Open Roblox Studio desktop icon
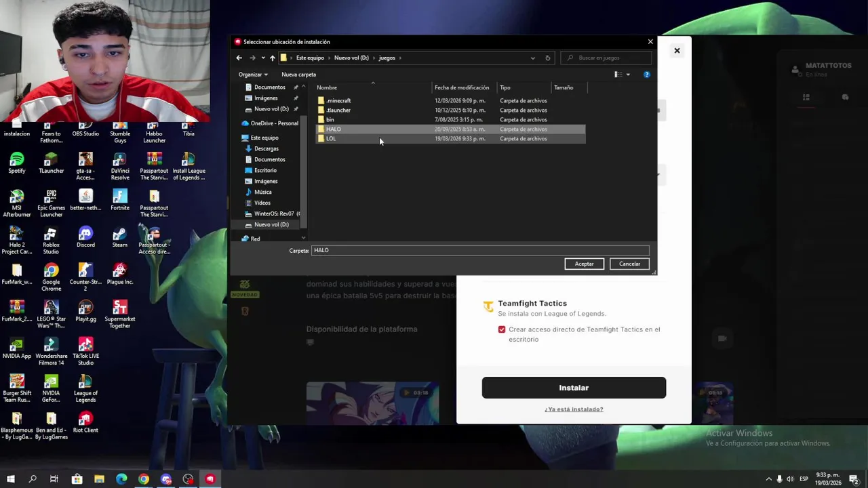This screenshot has width=868, height=488. point(51,241)
